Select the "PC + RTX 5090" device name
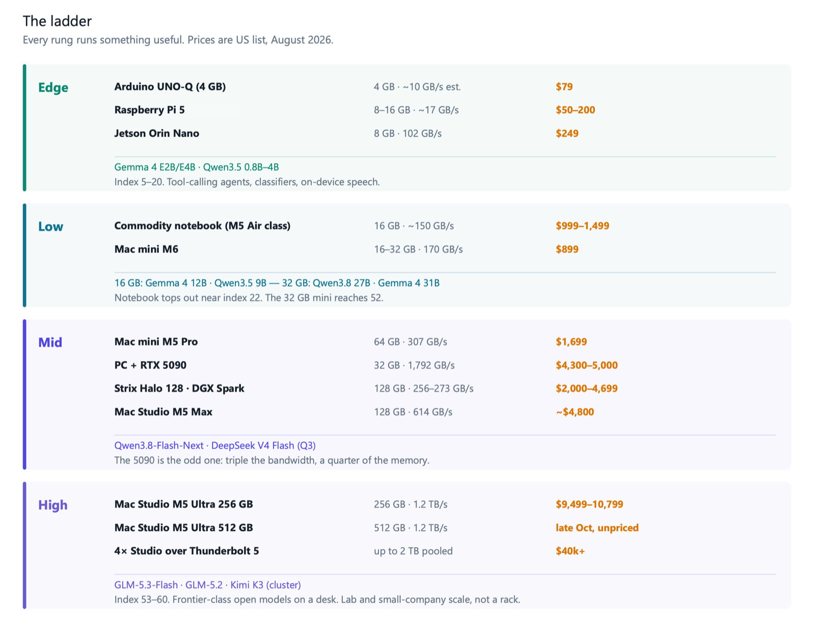This screenshot has width=815, height=644. [150, 365]
